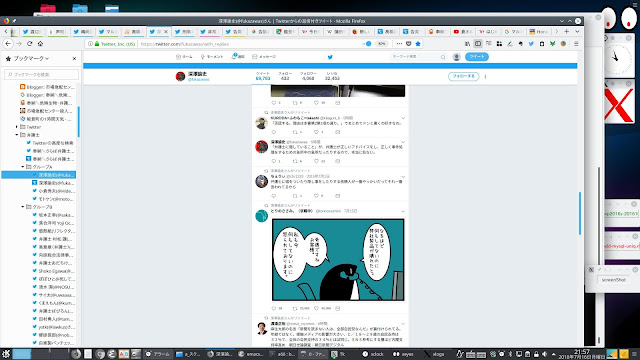Image resolution: width=640 pixels, height=360 pixels.
Task: Click the volume speaker tray icon
Action: tap(544, 354)
